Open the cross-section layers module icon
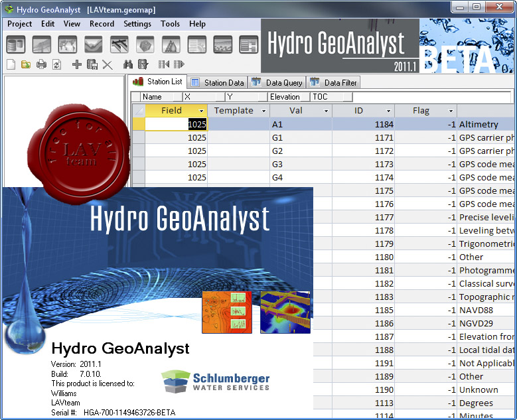Viewport: 517px width, 420px height. 94,44
